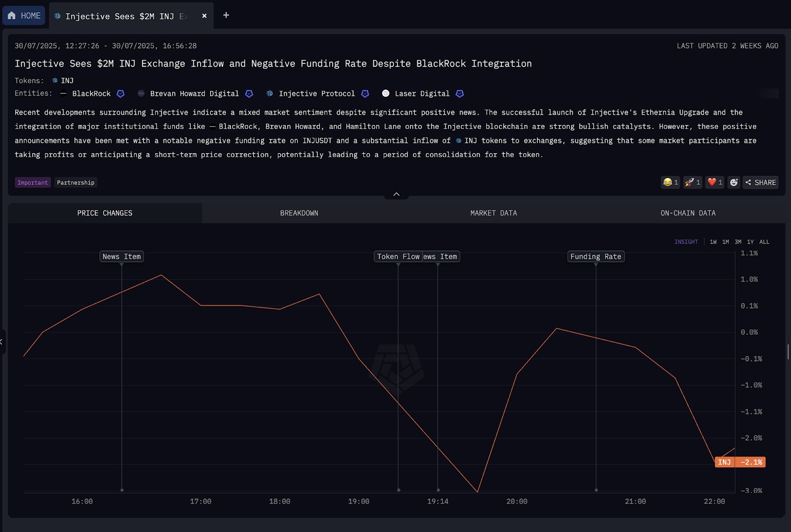This screenshot has height=532, width=791.
Task: Click the LAST UPDATED 2 WEEKS AGO text
Action: (x=727, y=46)
